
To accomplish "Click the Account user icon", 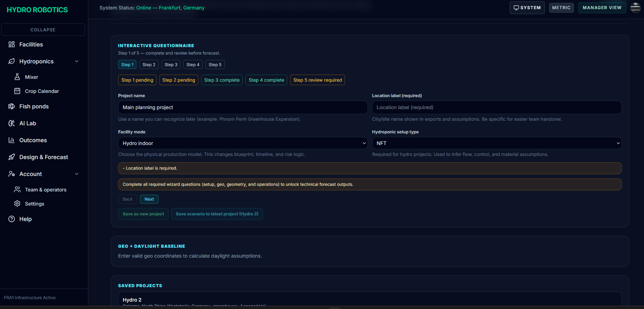I will [x=12, y=174].
